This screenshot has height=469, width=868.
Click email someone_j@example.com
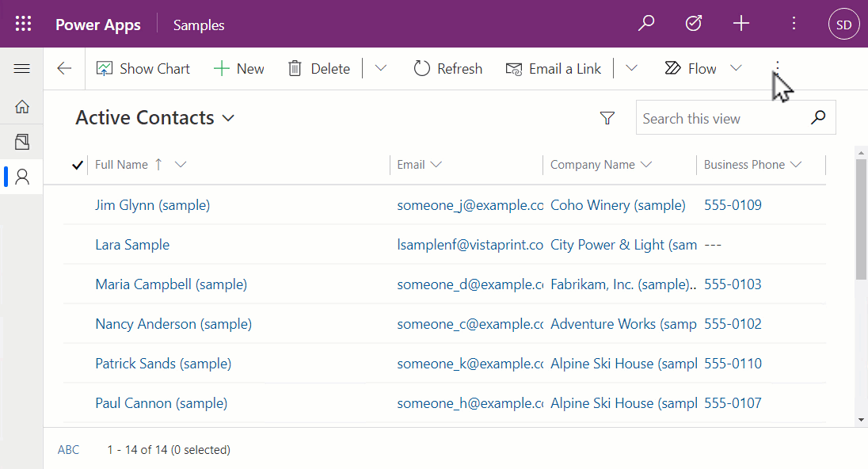[470, 205]
